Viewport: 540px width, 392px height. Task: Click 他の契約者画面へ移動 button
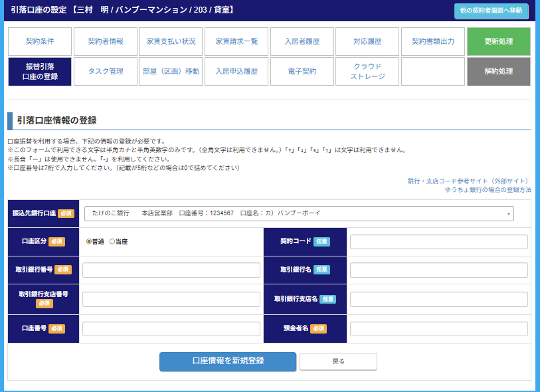tap(490, 11)
